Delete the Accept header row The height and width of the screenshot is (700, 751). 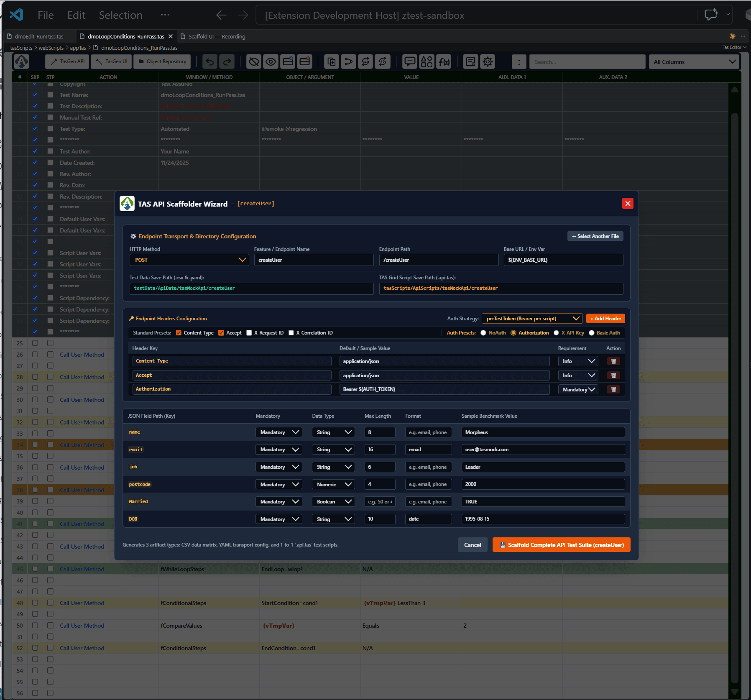(x=613, y=376)
